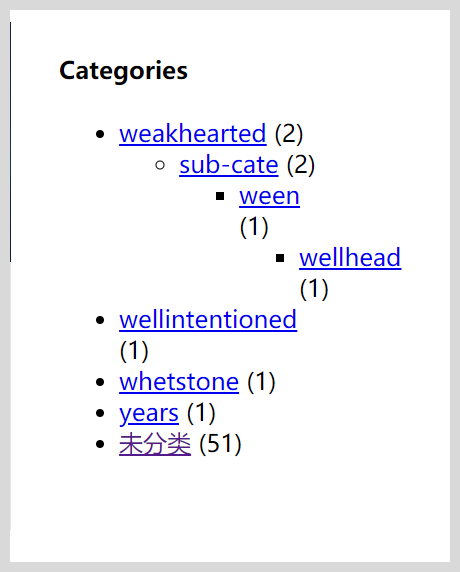Visit the wellintentioned category link
460x572 pixels.
coord(208,320)
